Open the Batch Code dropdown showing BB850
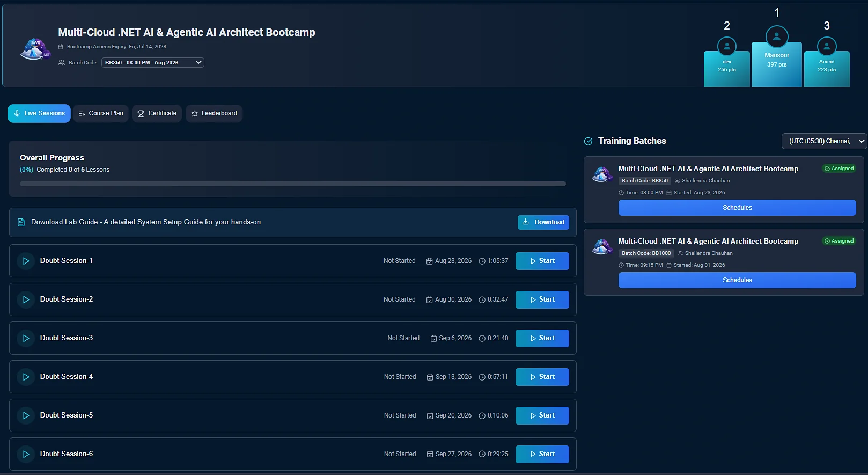The width and height of the screenshot is (868, 475). click(x=153, y=63)
